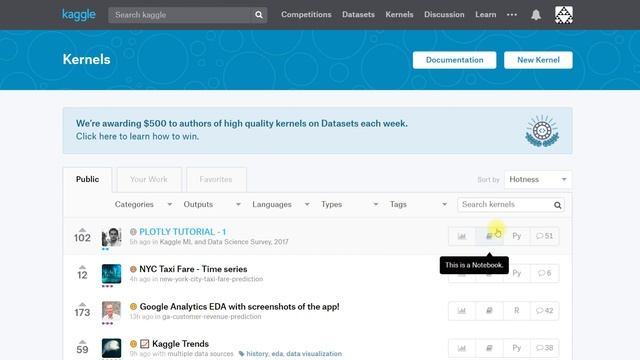Open the more options ellipsis in navbar
The image size is (640, 360).
coord(512,15)
